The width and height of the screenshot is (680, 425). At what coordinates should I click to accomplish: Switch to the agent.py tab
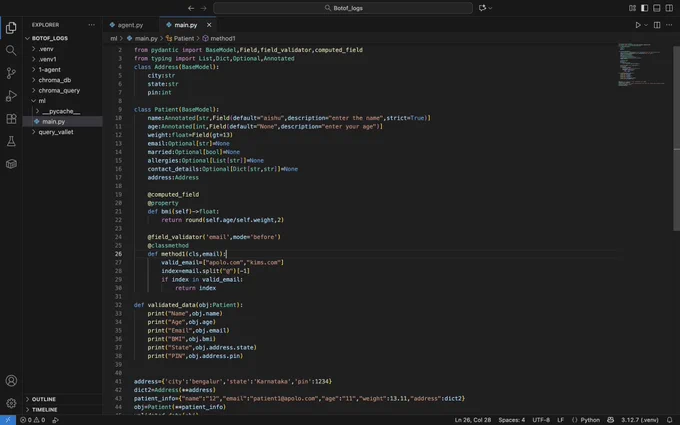pyautogui.click(x=131, y=25)
